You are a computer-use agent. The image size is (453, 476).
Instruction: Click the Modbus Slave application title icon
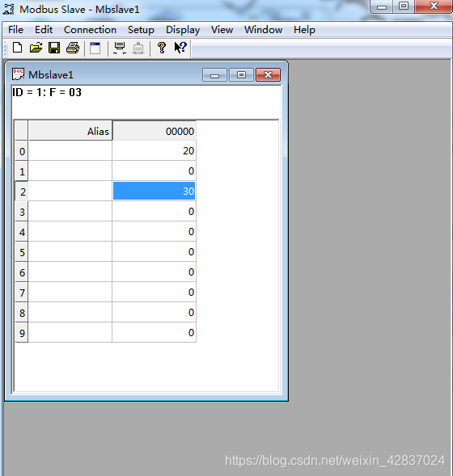pos(9,9)
